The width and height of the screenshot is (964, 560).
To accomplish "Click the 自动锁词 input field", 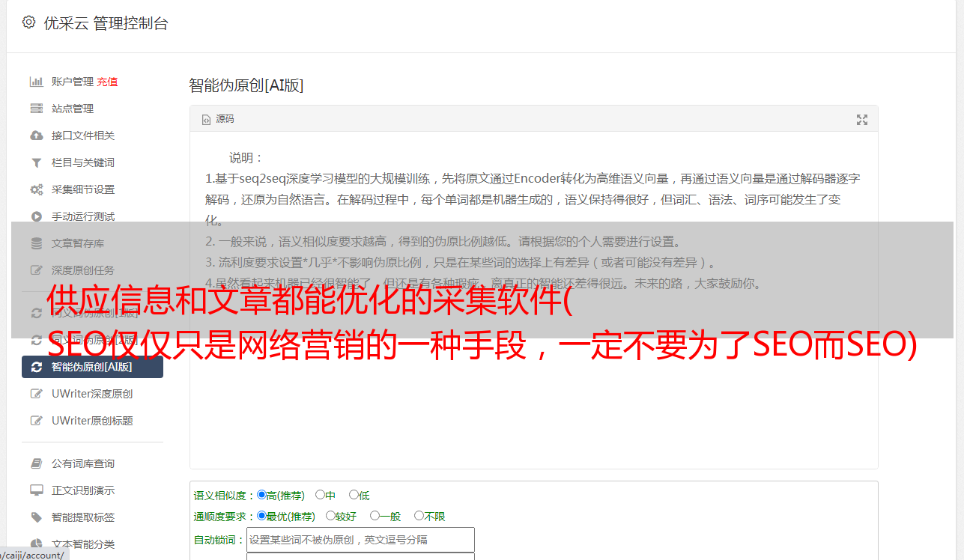I will (x=360, y=540).
